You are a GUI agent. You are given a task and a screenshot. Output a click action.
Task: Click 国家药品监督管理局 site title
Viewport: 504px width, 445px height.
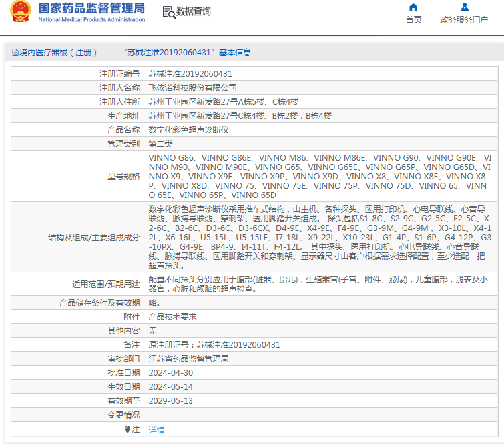[x=91, y=9]
